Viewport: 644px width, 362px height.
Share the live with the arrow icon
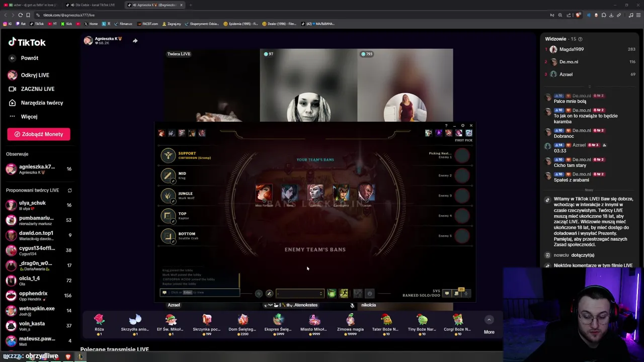pyautogui.click(x=135, y=41)
